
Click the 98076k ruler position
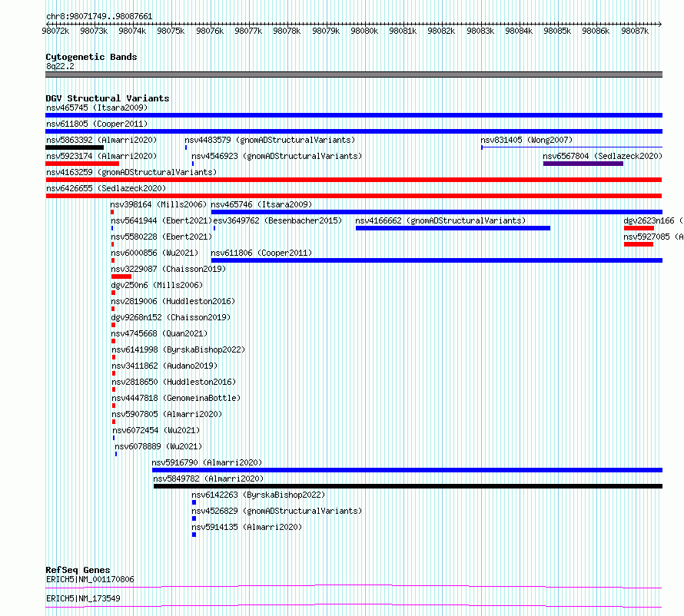coord(210,31)
